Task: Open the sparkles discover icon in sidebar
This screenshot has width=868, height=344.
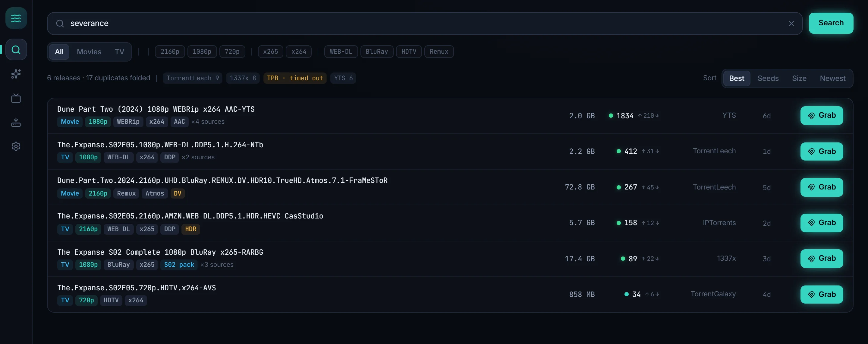Action: [16, 74]
